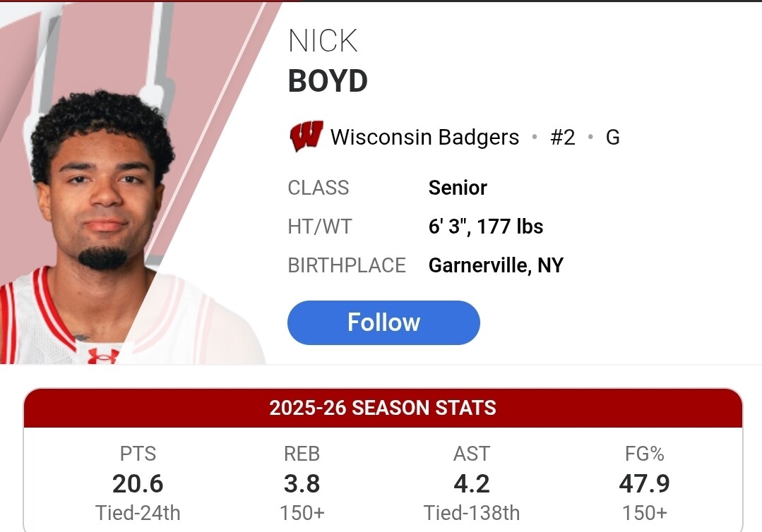Click the #2 jersey number
This screenshot has width=762, height=532.
tap(562, 137)
